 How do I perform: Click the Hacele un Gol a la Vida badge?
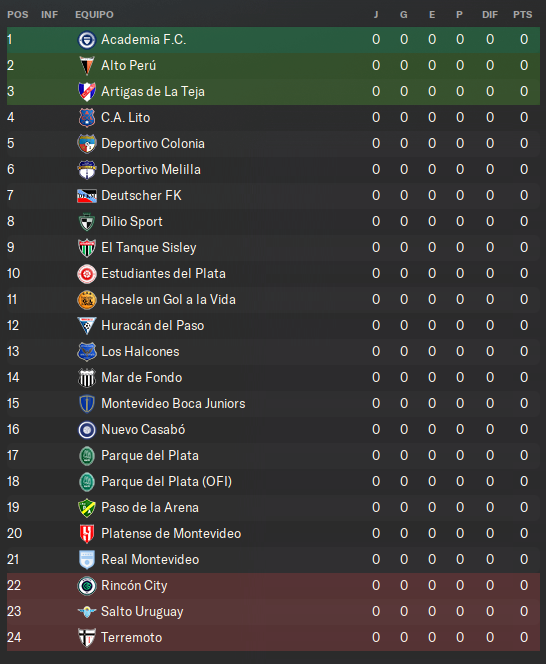[87, 300]
